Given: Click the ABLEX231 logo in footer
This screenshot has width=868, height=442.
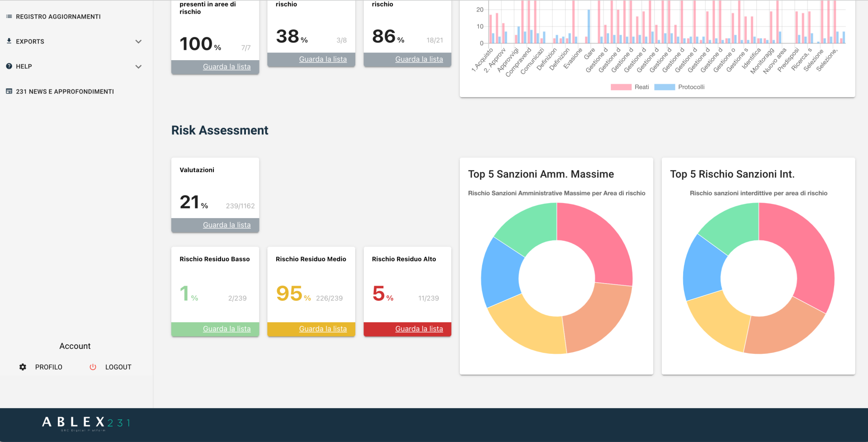Looking at the screenshot, I should [86, 423].
